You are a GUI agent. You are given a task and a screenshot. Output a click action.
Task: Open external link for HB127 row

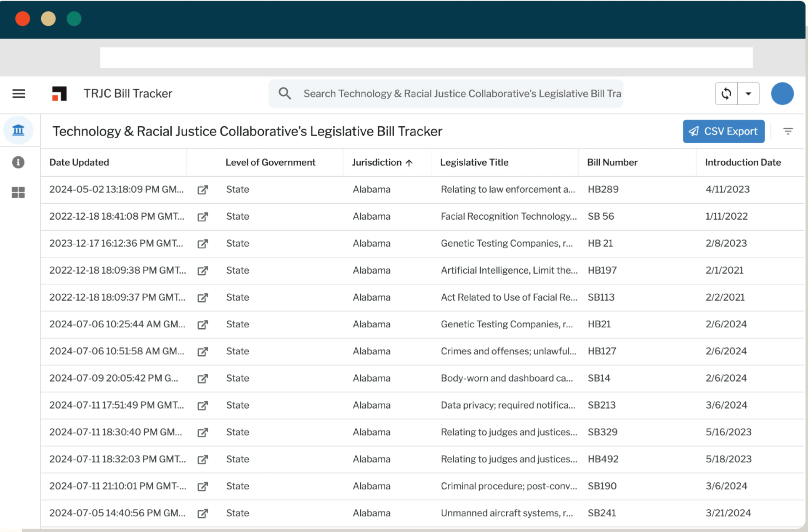203,351
